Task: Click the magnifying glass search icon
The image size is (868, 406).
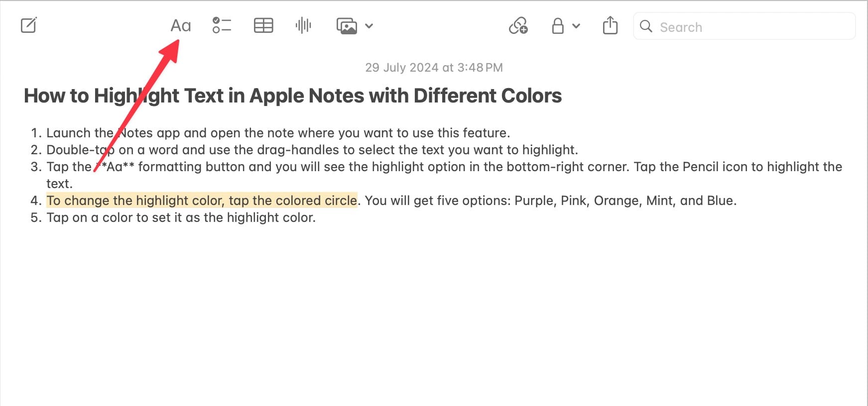Action: pos(646,26)
